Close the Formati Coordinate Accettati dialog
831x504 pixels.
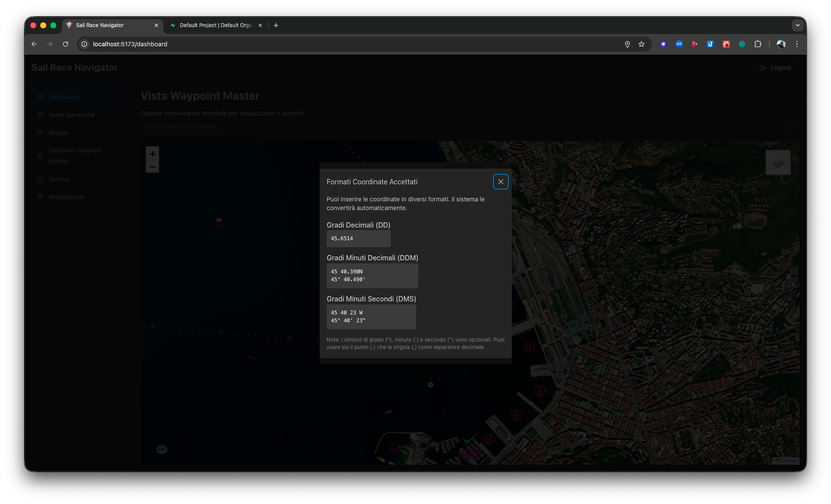click(x=500, y=182)
